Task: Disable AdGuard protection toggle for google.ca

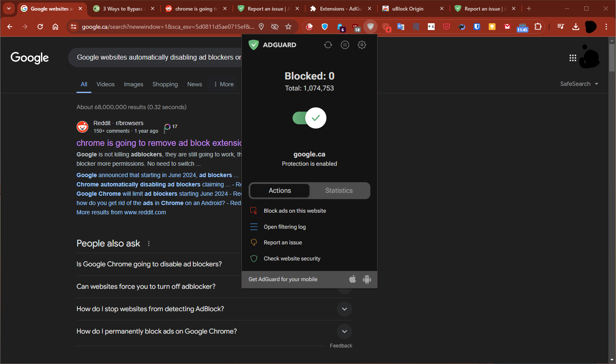Action: coord(309,118)
